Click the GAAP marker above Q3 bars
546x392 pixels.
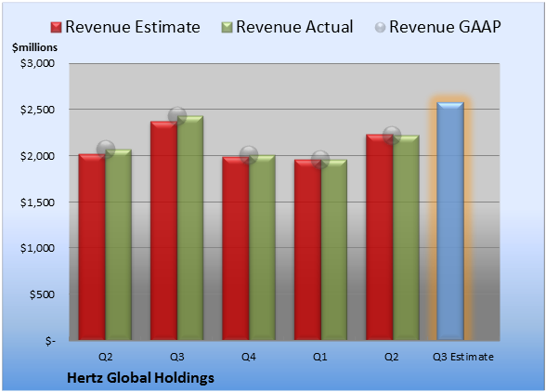tap(177, 116)
